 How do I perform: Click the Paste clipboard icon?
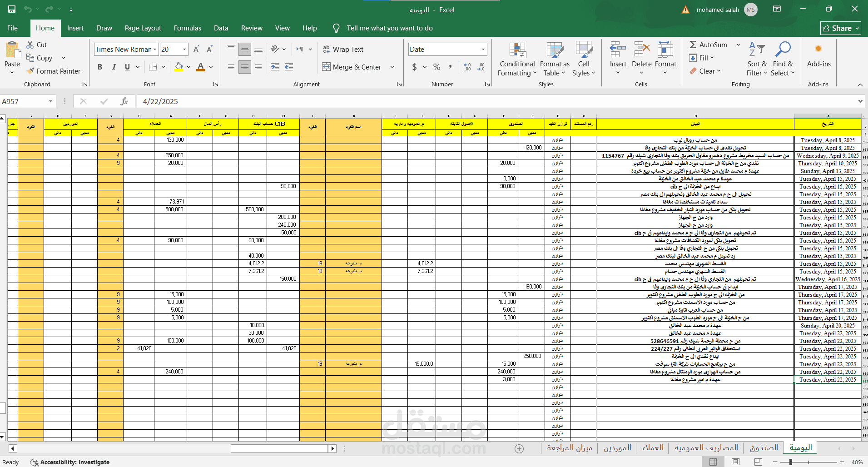tap(12, 50)
